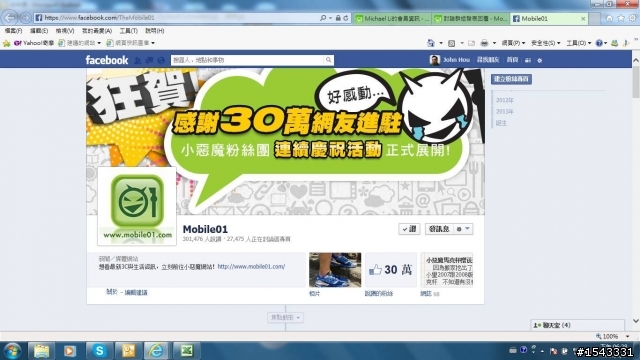Open the 檢視(V) menu
Screen dimensions: 640x360
pos(65,31)
